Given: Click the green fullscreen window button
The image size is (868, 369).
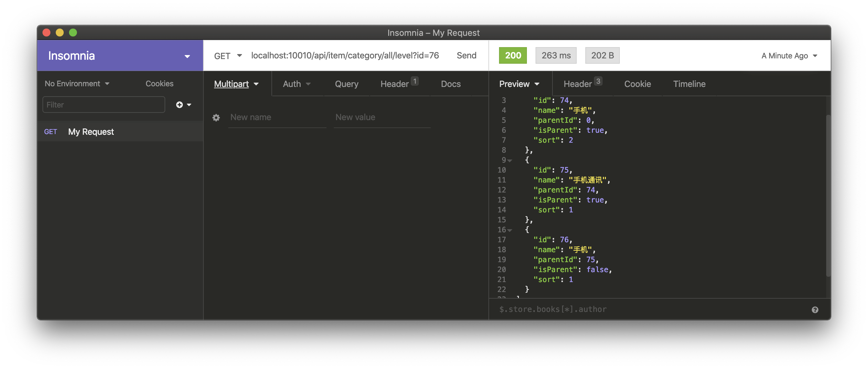Looking at the screenshot, I should [73, 33].
